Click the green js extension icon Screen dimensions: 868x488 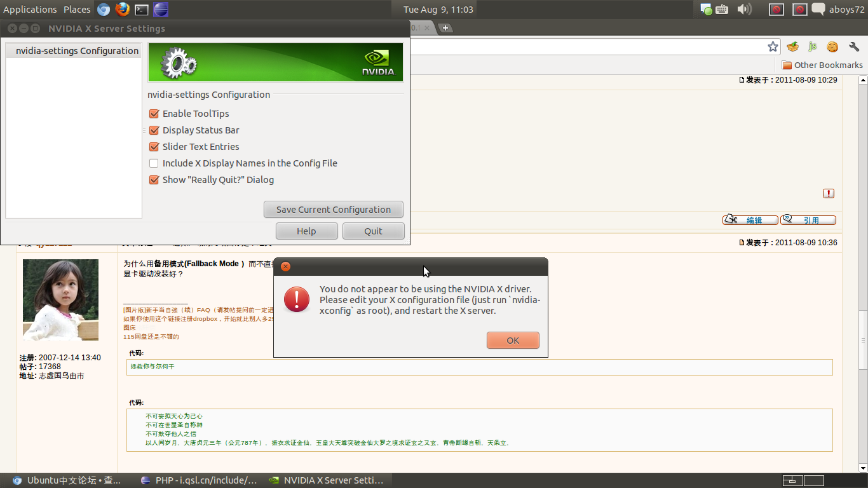[x=812, y=46]
